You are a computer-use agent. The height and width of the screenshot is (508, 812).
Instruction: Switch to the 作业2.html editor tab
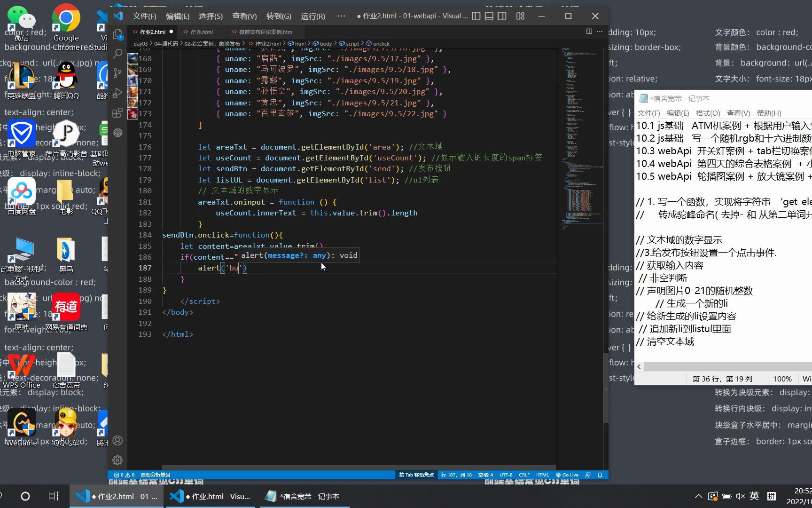(152, 32)
